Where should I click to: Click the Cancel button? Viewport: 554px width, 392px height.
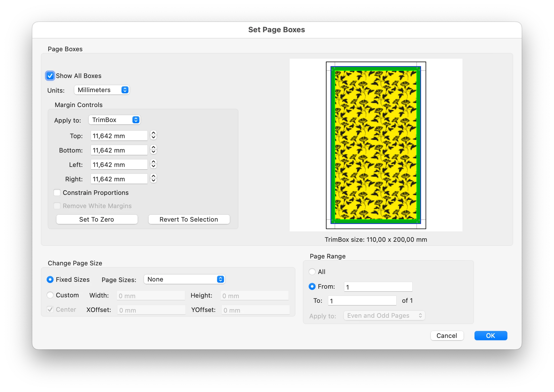pos(447,336)
